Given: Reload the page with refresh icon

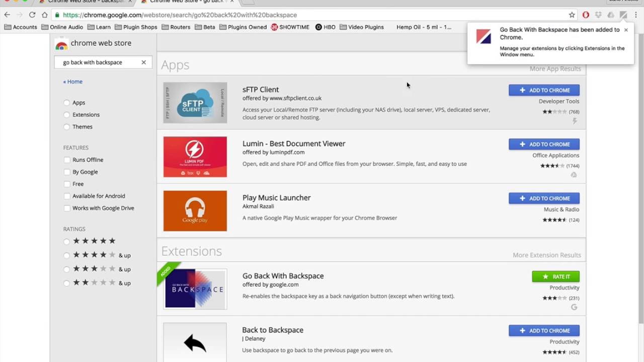Looking at the screenshot, I should click(x=32, y=15).
